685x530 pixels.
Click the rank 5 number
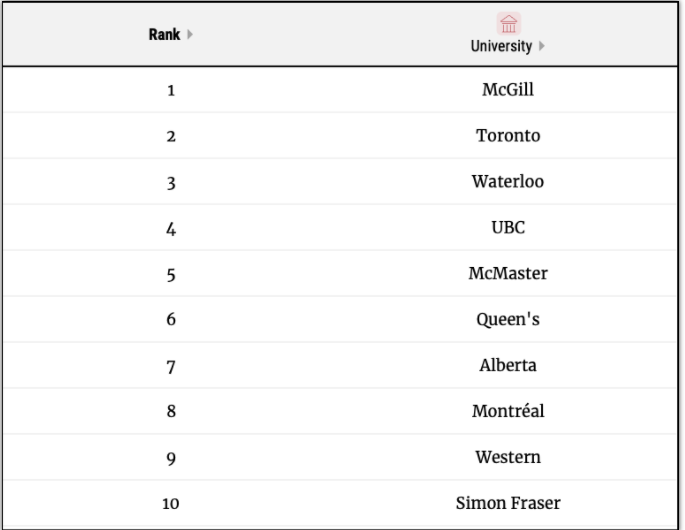[x=171, y=275]
